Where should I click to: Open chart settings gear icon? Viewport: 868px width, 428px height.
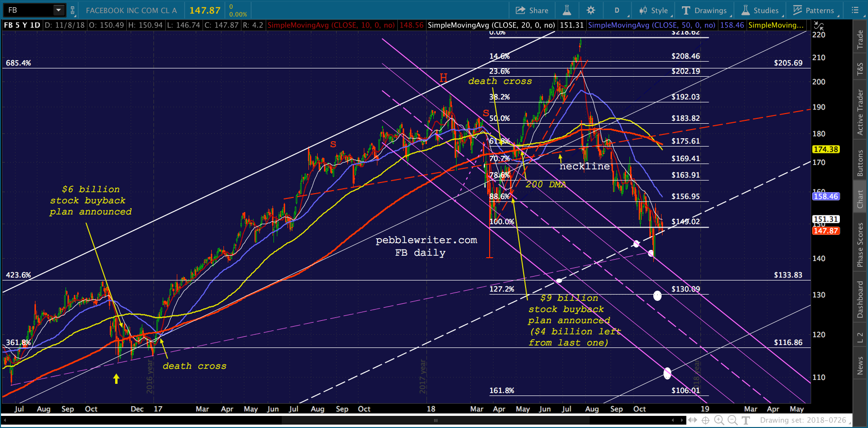click(x=591, y=10)
